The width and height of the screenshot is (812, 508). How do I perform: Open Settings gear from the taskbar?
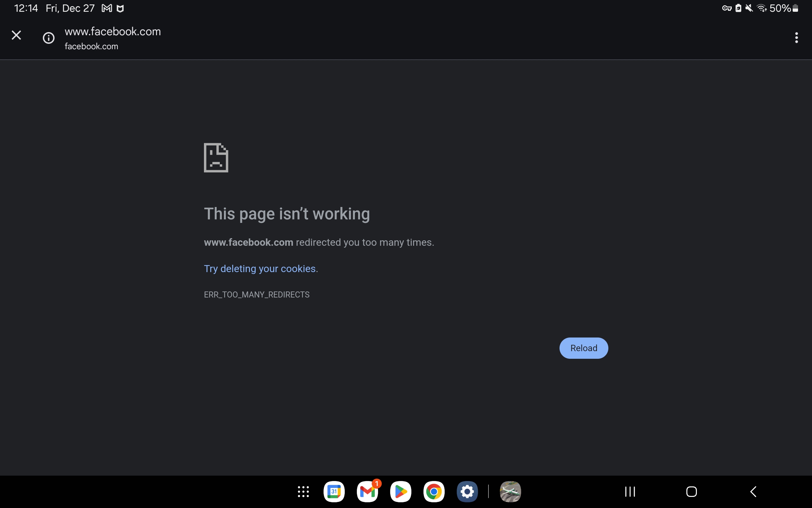467,491
